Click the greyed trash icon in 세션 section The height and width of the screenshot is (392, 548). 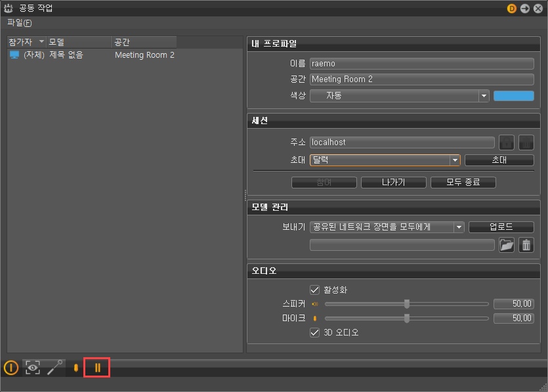[526, 142]
